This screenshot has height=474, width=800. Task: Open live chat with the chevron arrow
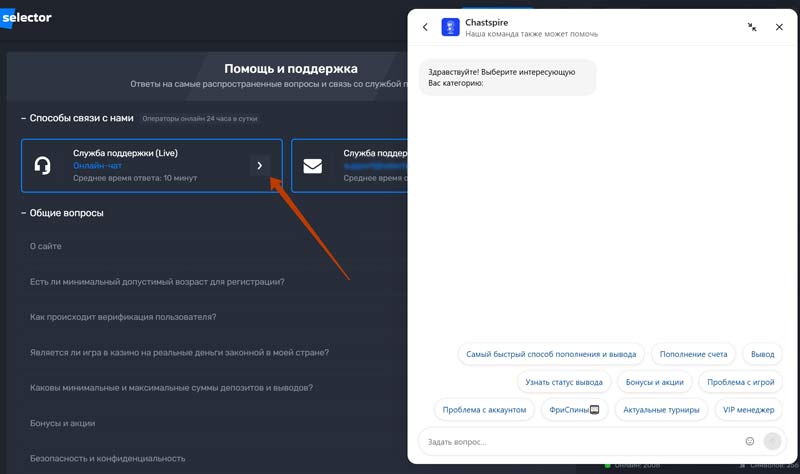click(x=260, y=165)
